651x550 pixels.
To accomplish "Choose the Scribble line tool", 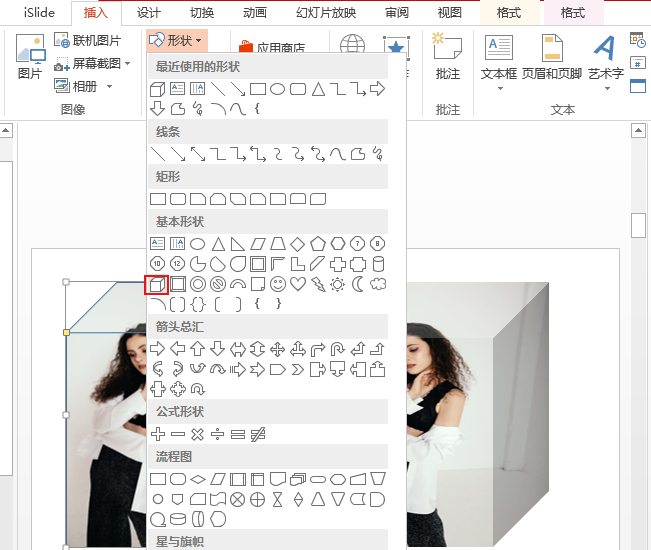I will (x=378, y=154).
